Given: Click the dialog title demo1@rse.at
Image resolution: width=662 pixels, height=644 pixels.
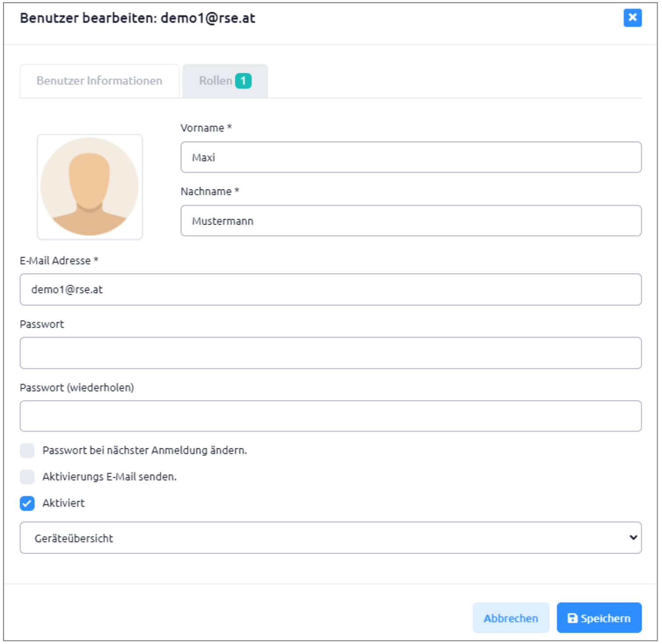Looking at the screenshot, I should pyautogui.click(x=208, y=18).
